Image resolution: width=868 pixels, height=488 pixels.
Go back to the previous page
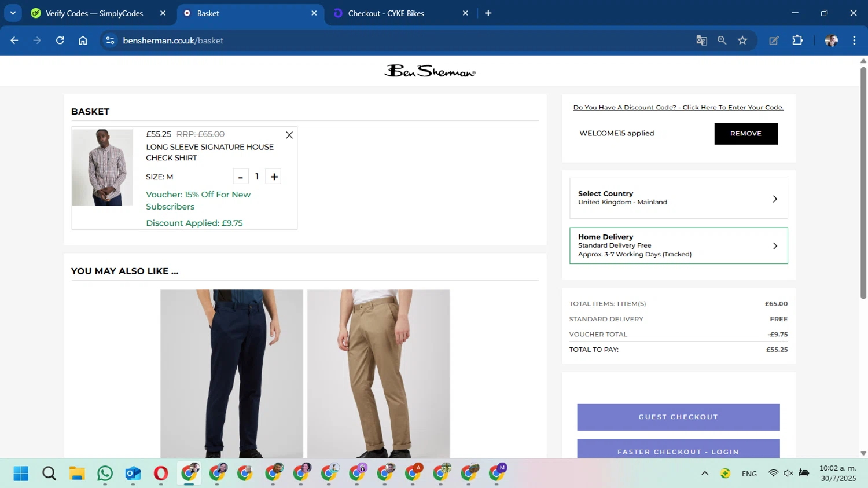(14, 41)
